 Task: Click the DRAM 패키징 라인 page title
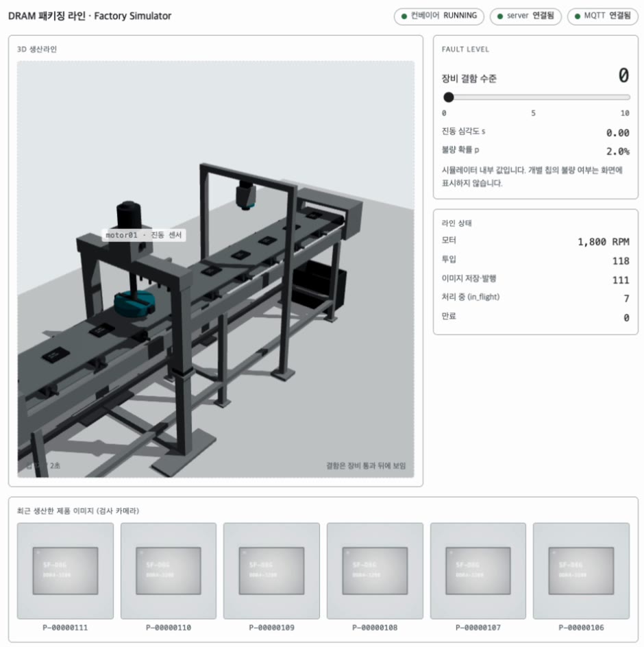(90, 16)
